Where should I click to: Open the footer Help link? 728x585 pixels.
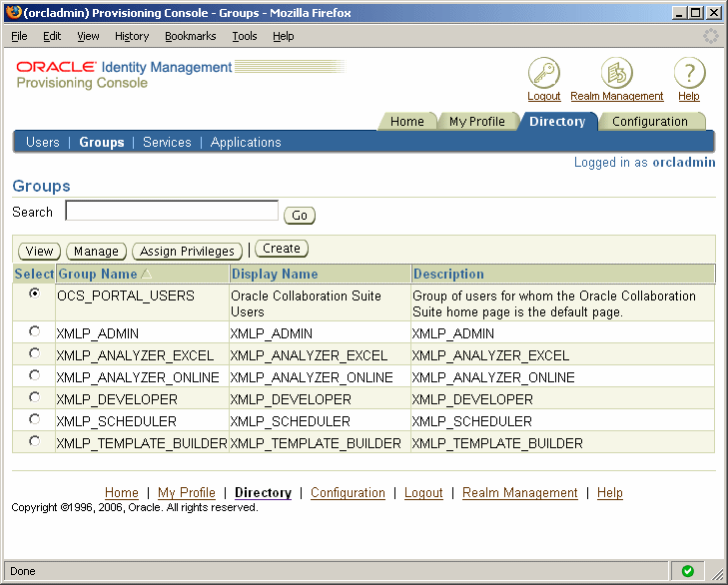[609, 492]
